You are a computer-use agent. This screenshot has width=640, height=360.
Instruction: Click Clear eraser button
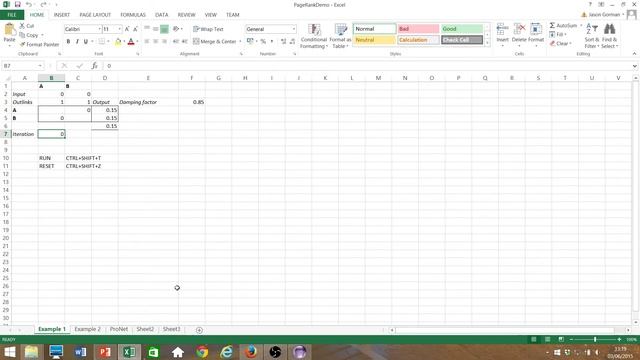coord(560,43)
